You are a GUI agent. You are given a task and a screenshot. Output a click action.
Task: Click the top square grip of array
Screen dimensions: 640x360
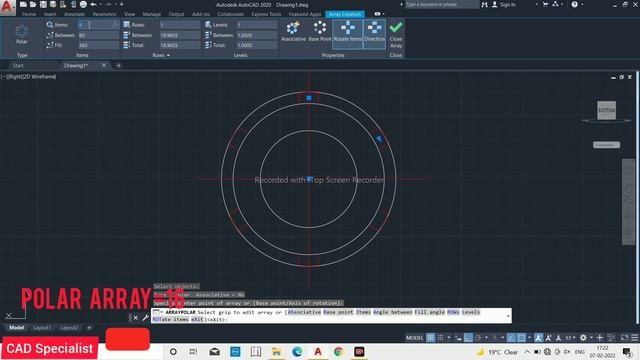(309, 98)
